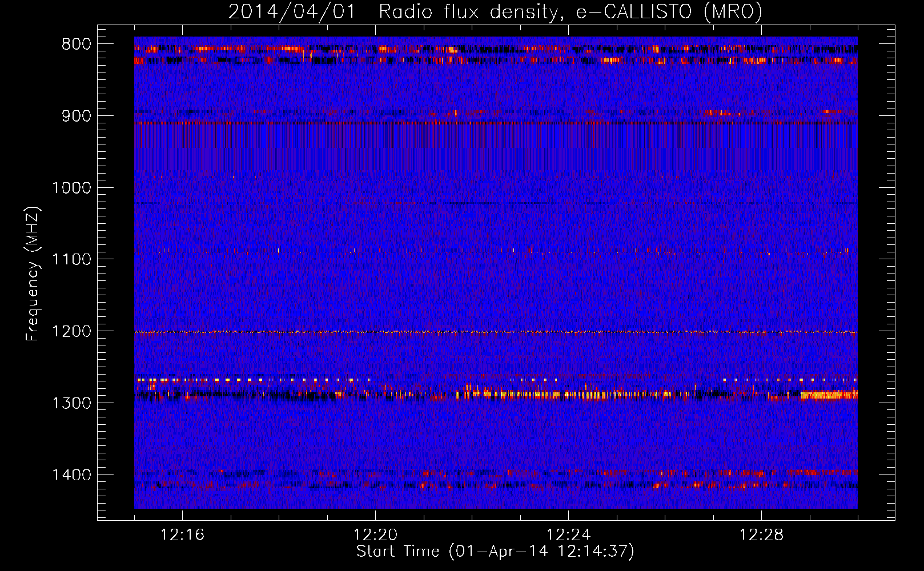Click the 800 frequency tick label

(x=76, y=45)
